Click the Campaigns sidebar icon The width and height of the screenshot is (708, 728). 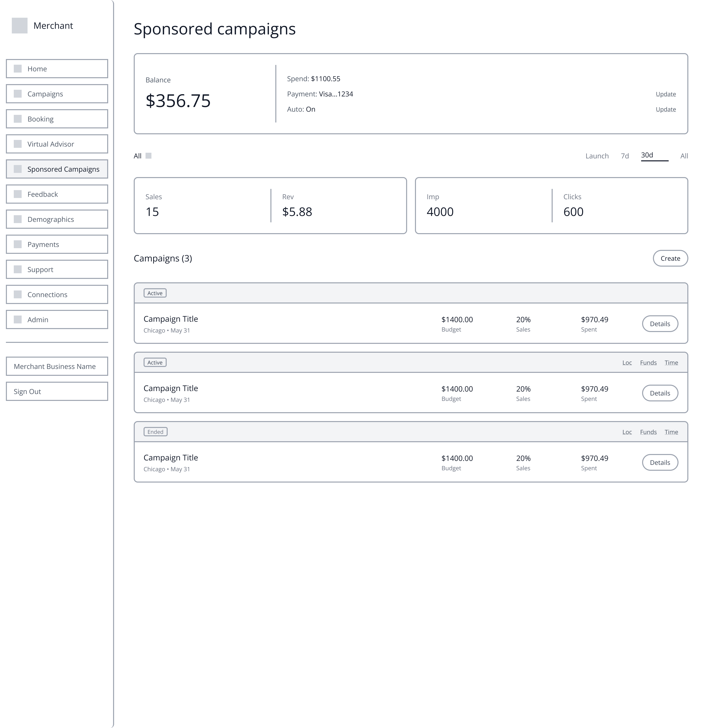(x=17, y=94)
